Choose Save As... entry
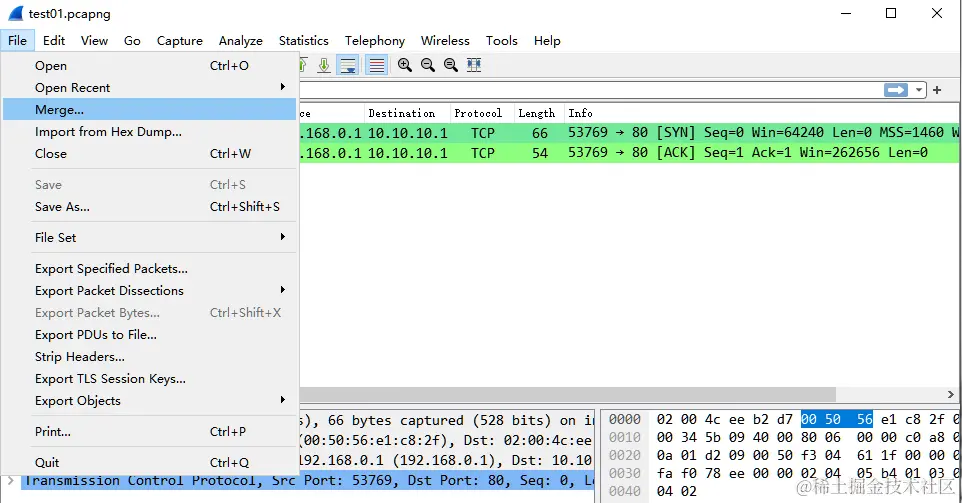962x503 pixels. pyautogui.click(x=150, y=207)
